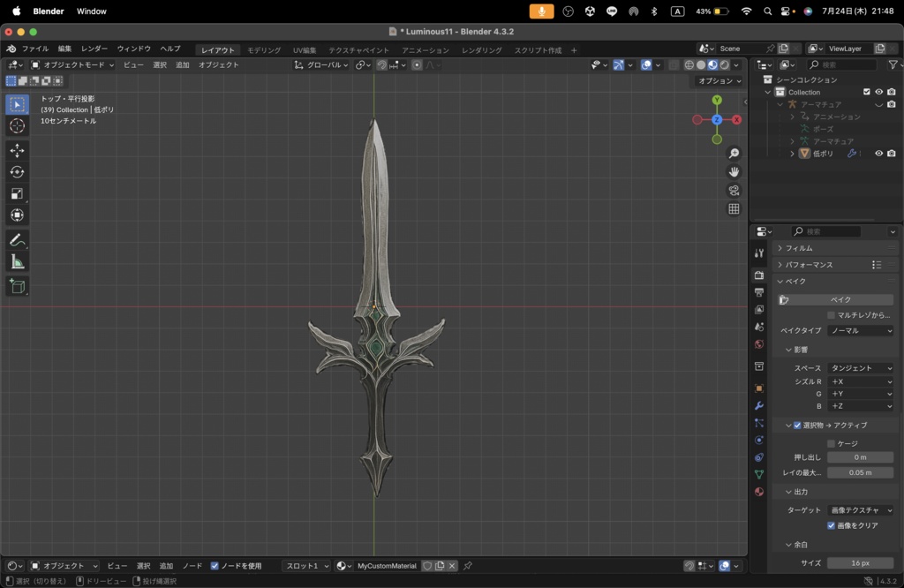Select the Annotate tool

[18, 239]
